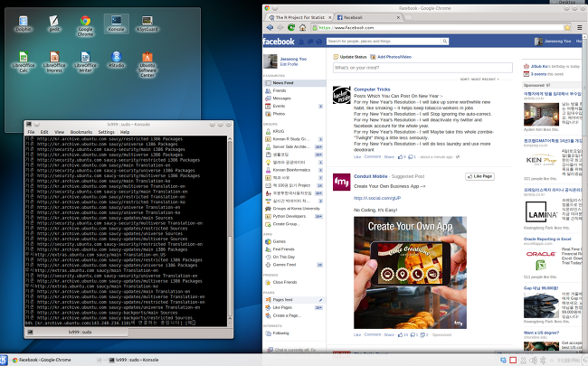Click the Oracle Reporting in Excel ad

pos(547,239)
